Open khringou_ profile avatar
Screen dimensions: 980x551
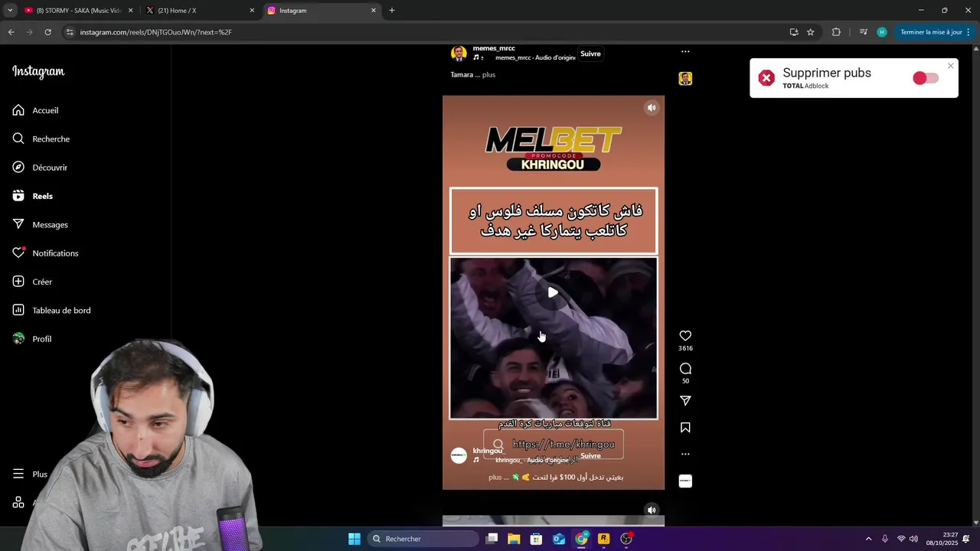pyautogui.click(x=459, y=455)
